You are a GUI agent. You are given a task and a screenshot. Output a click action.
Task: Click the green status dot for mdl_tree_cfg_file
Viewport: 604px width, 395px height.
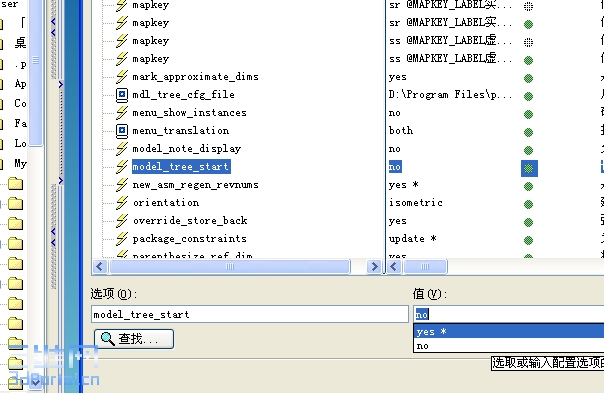(x=528, y=96)
